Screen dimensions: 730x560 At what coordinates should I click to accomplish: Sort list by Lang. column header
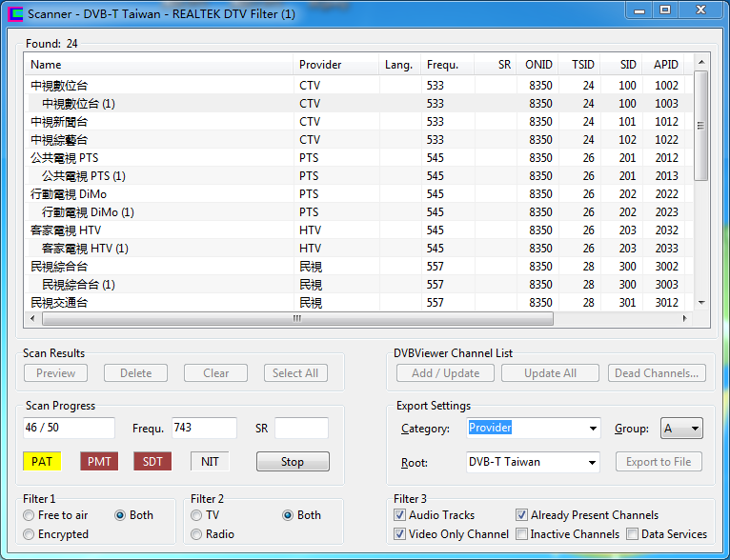tap(399, 65)
